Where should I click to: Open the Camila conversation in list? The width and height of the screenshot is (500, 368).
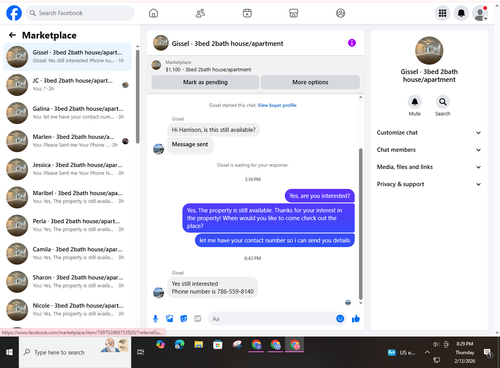(67, 253)
